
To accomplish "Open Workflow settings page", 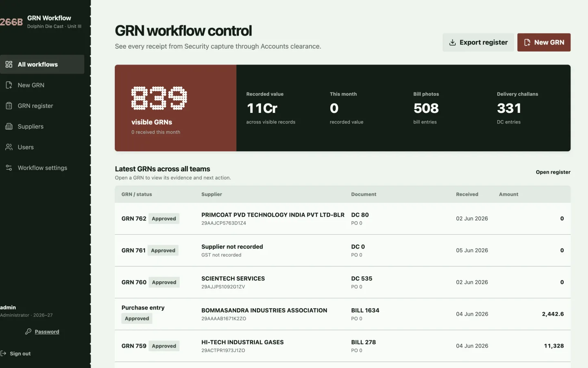I will 42,168.
